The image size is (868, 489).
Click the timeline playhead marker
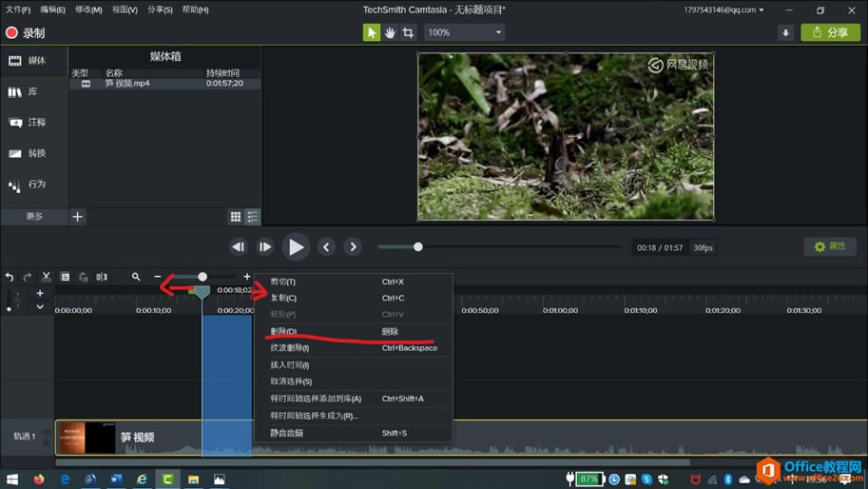203,292
